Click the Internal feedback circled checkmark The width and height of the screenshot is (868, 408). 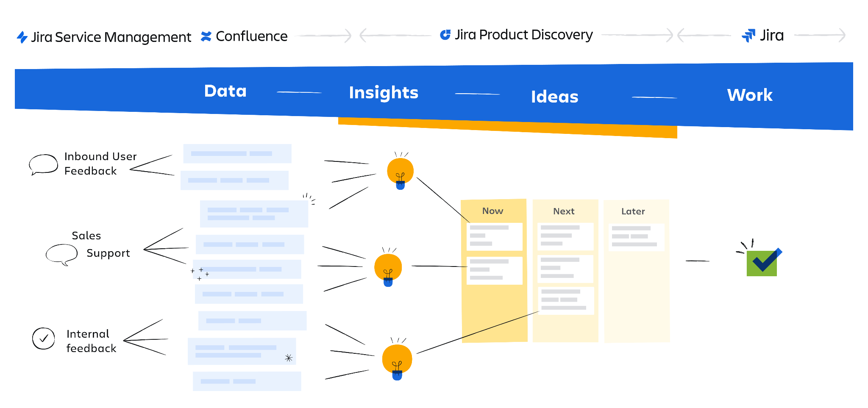[x=44, y=339]
